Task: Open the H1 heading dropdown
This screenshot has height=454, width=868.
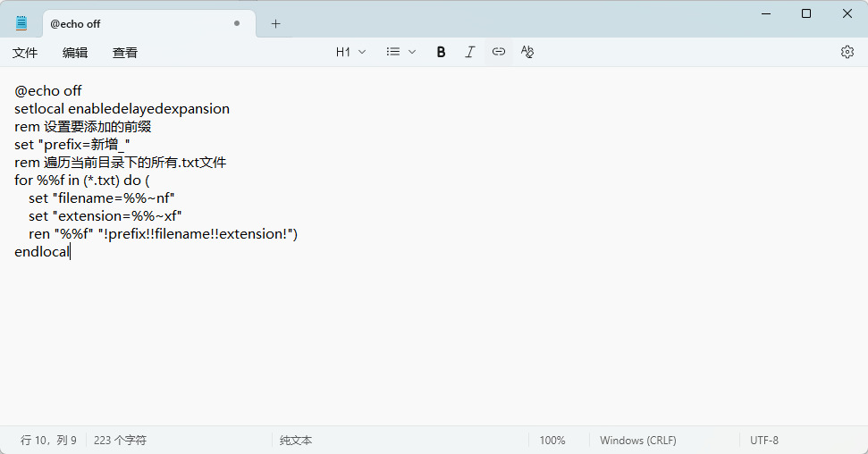Action: [350, 52]
